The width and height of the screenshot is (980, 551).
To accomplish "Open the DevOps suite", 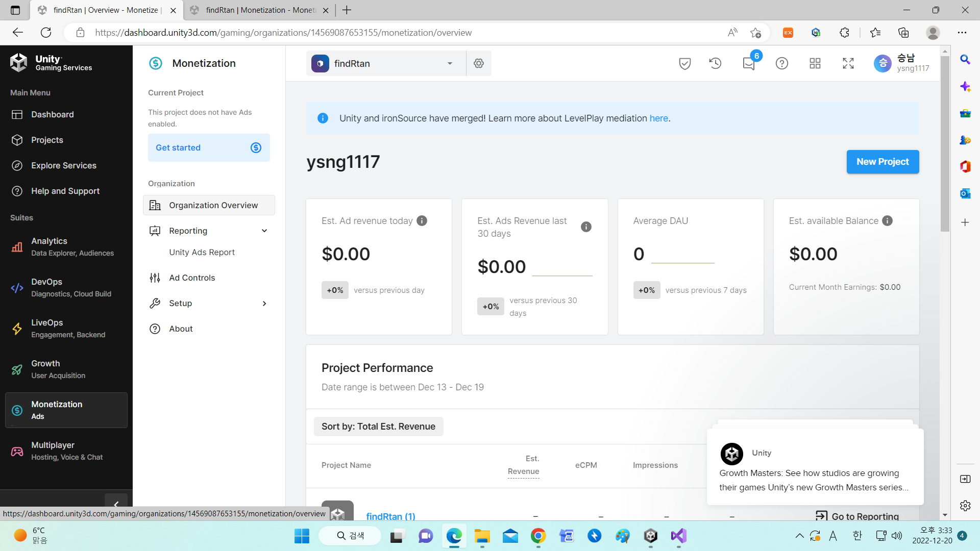I will click(x=66, y=288).
